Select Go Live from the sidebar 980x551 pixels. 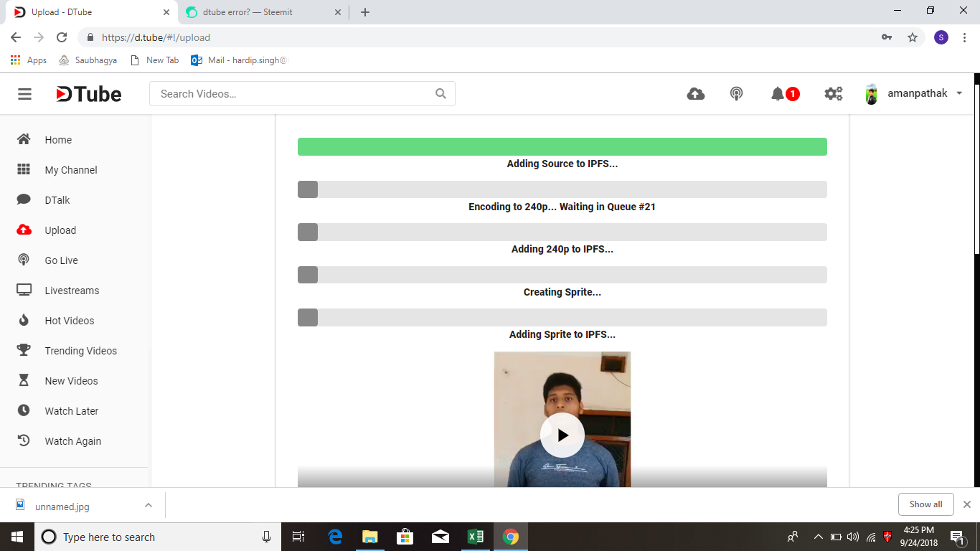pos(60,260)
